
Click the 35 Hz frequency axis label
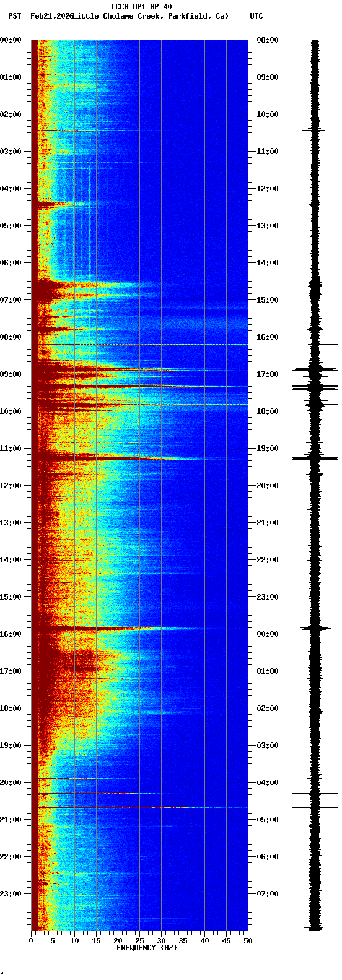click(183, 940)
